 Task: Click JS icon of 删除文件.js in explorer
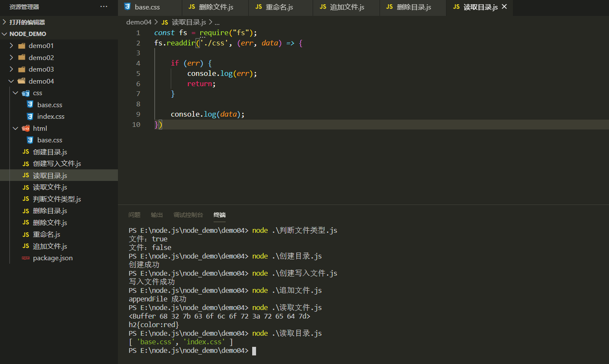click(26, 223)
